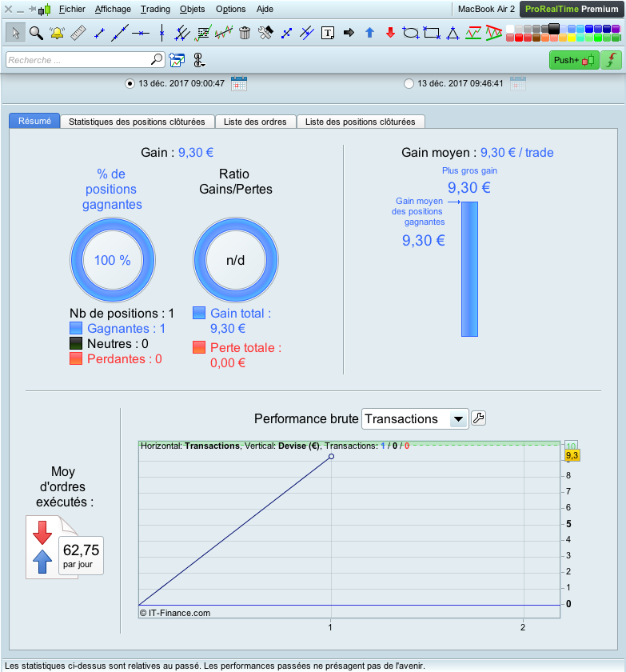Viewport: 626px width, 672px height.
Task: Click the 'Perdantes : 0' legend entry
Action: (116, 358)
